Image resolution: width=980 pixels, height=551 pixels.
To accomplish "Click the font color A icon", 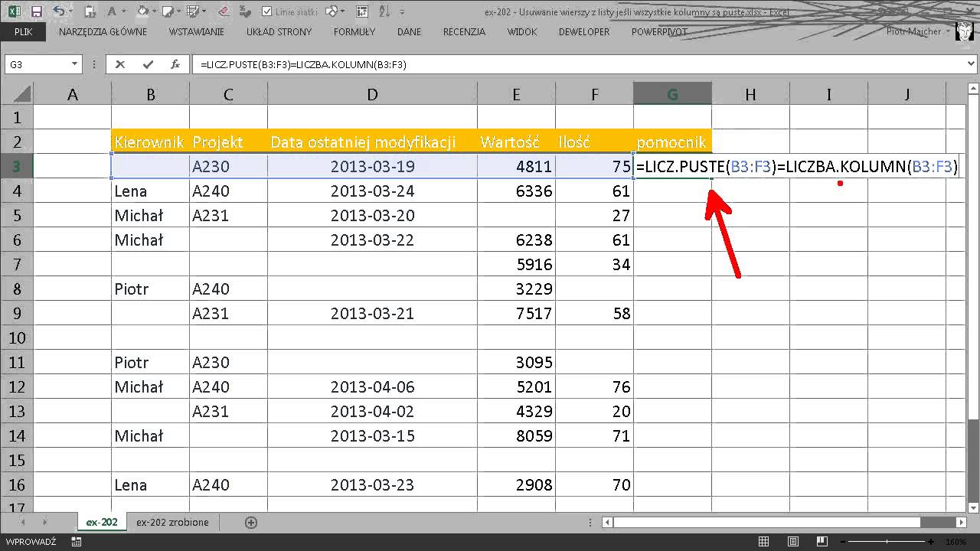I will tap(112, 11).
